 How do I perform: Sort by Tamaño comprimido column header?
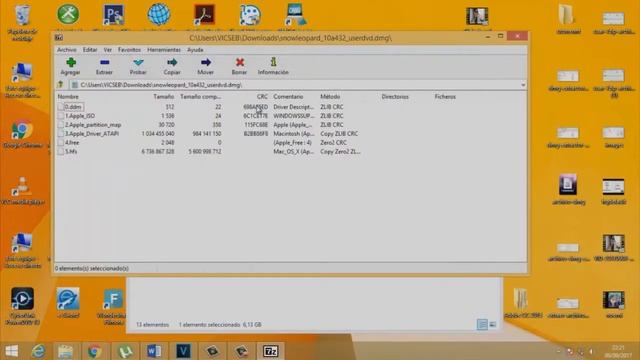(x=200, y=97)
